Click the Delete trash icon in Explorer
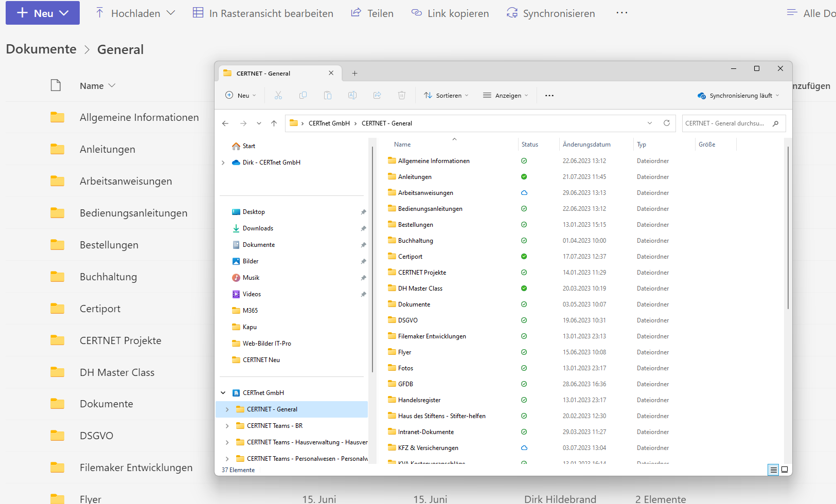Viewport: 836px width, 504px height. pos(402,95)
